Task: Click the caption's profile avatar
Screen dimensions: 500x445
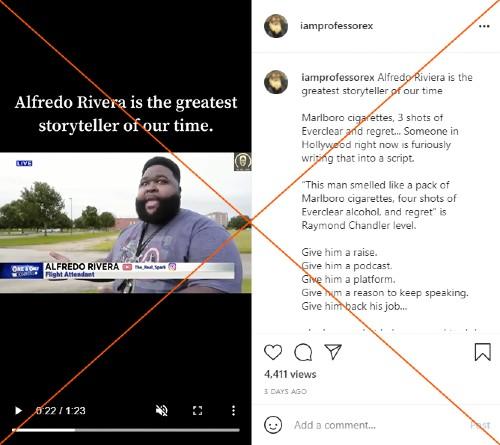Action: pyautogui.click(x=276, y=82)
